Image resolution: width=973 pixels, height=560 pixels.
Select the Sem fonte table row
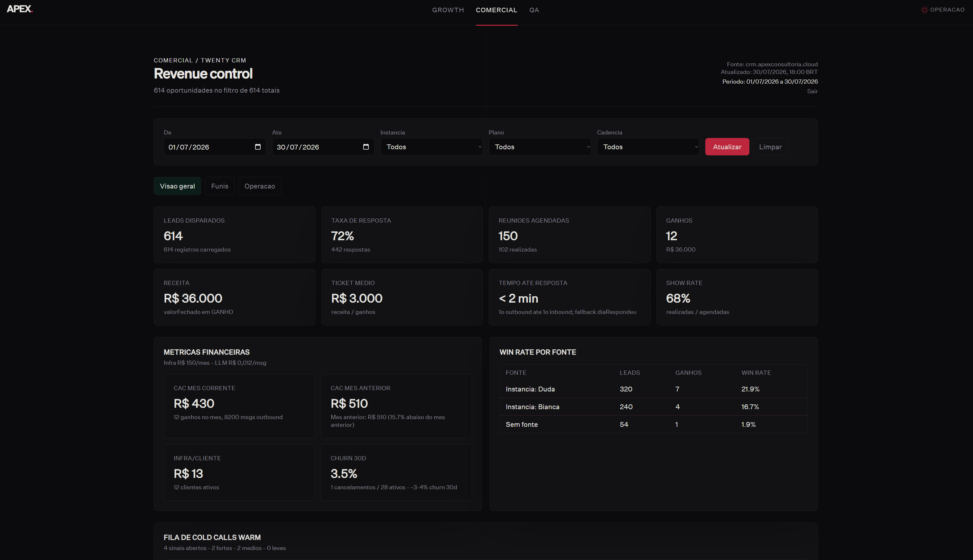(653, 425)
